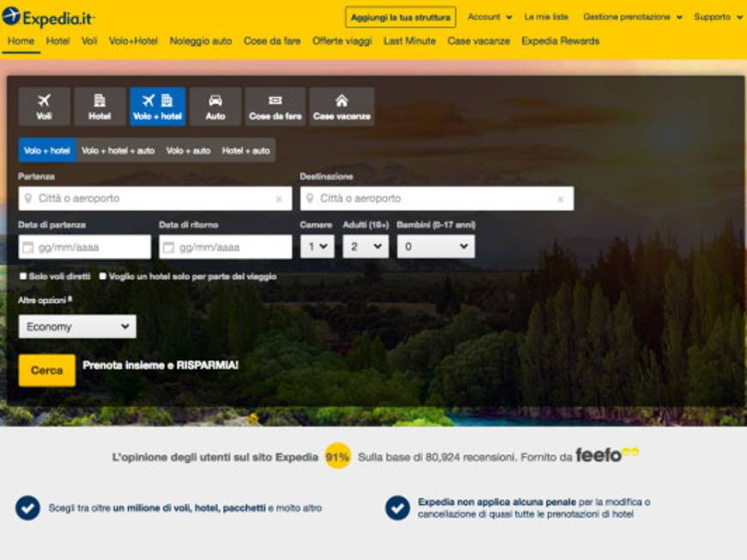This screenshot has height=560, width=747.
Task: Select the Case vacanze house tab
Action: [x=341, y=106]
